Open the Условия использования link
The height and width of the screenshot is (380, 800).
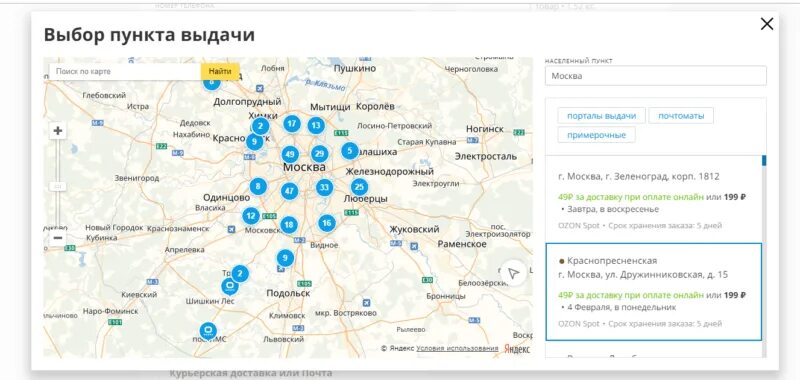[x=457, y=348]
